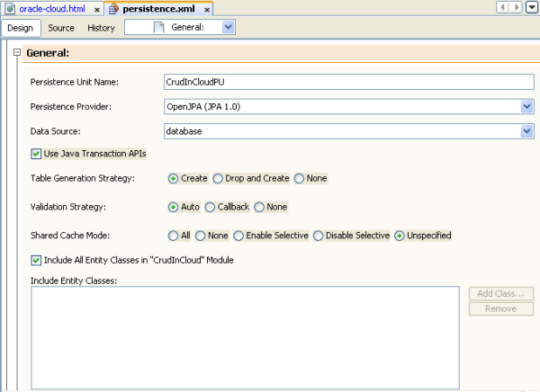
Task: Expand the Data Source dropdown
Action: point(526,131)
